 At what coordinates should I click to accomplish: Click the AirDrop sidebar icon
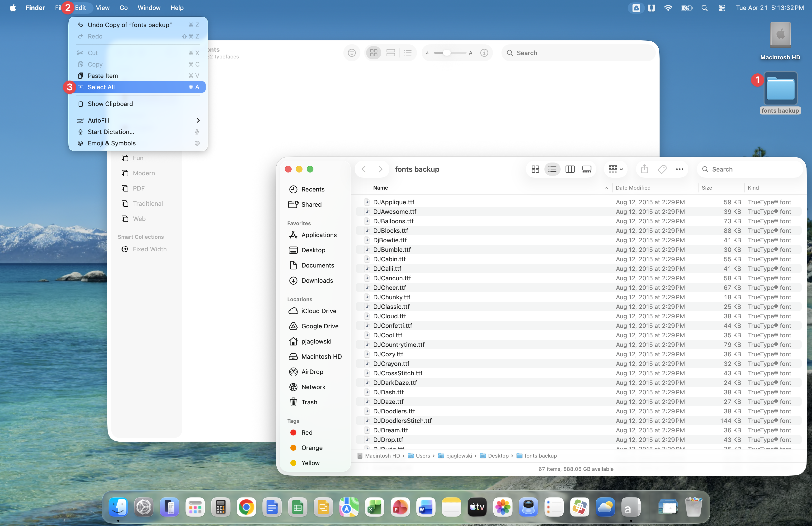click(293, 372)
